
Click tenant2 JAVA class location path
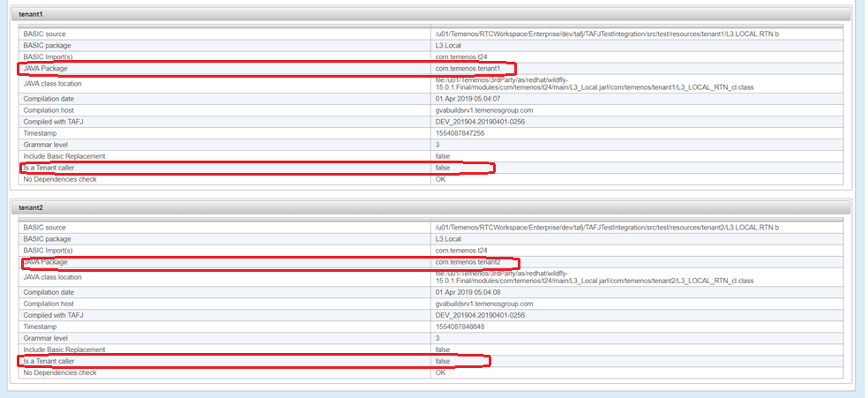pyautogui.click(x=600, y=277)
